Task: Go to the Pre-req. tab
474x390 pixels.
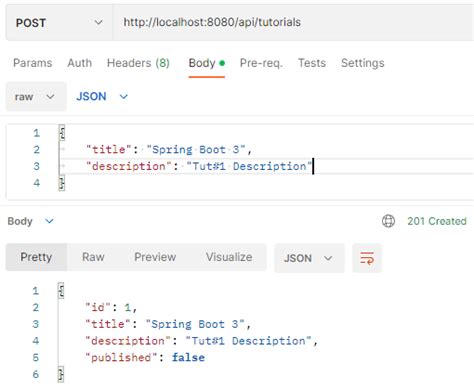Action: click(x=261, y=63)
